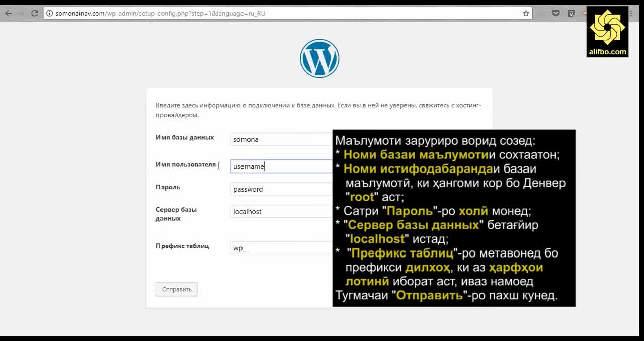Click the browser Forward arrow
The image size is (644, 341).
coord(21,13)
